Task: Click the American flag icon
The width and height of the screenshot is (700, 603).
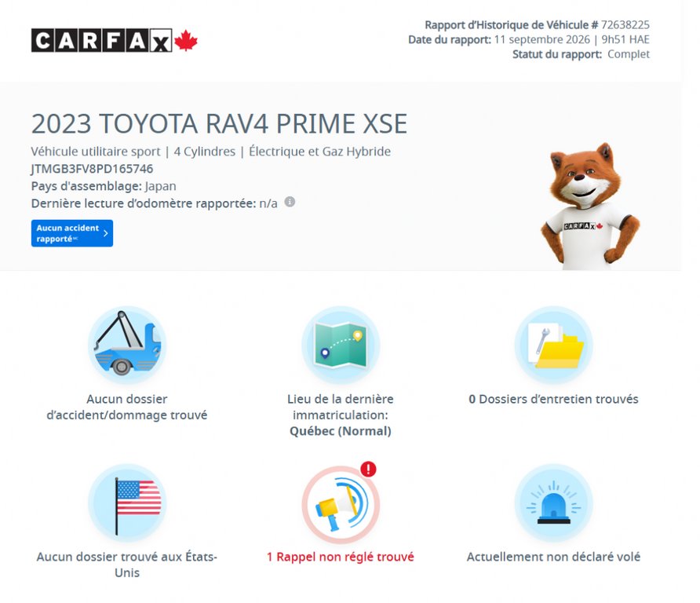Action: pyautogui.click(x=127, y=502)
